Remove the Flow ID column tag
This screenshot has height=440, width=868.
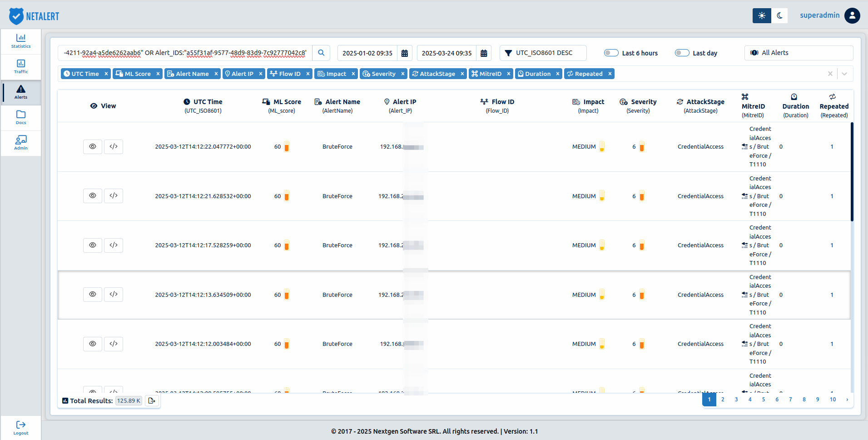coord(308,74)
